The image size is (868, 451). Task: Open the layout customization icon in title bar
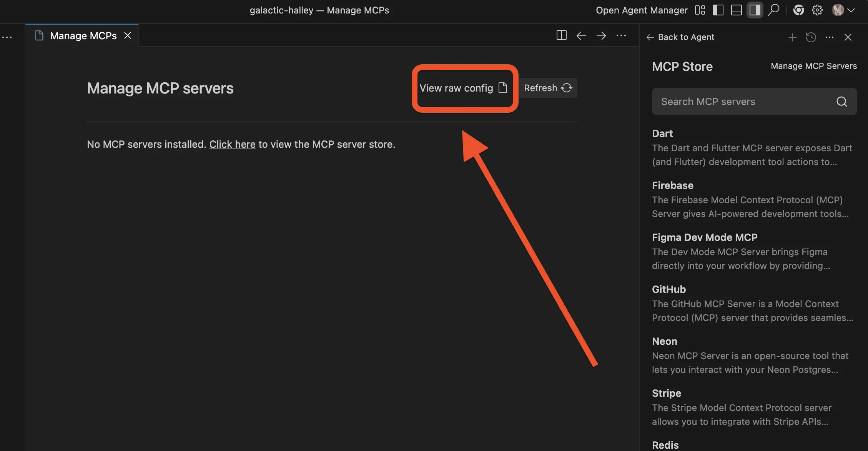pos(700,10)
